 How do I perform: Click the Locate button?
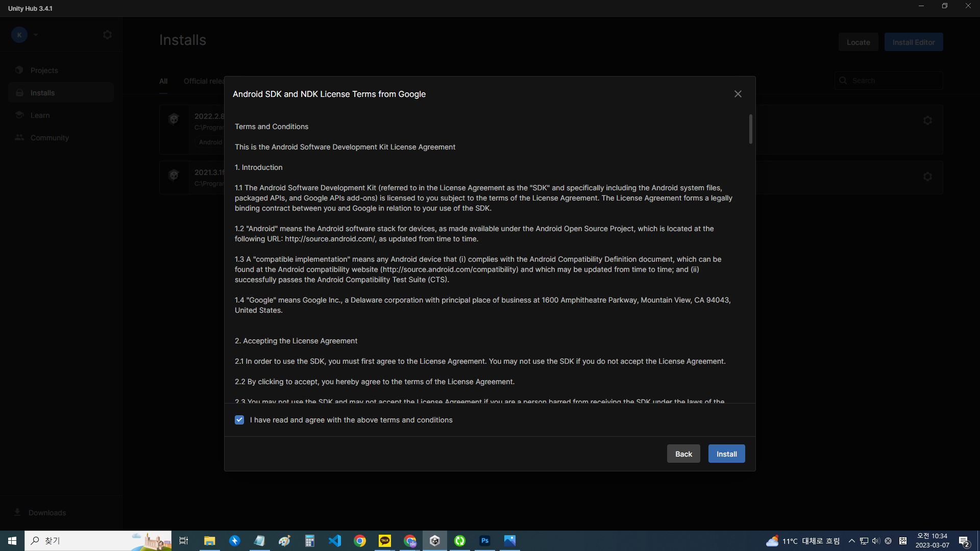tap(858, 42)
